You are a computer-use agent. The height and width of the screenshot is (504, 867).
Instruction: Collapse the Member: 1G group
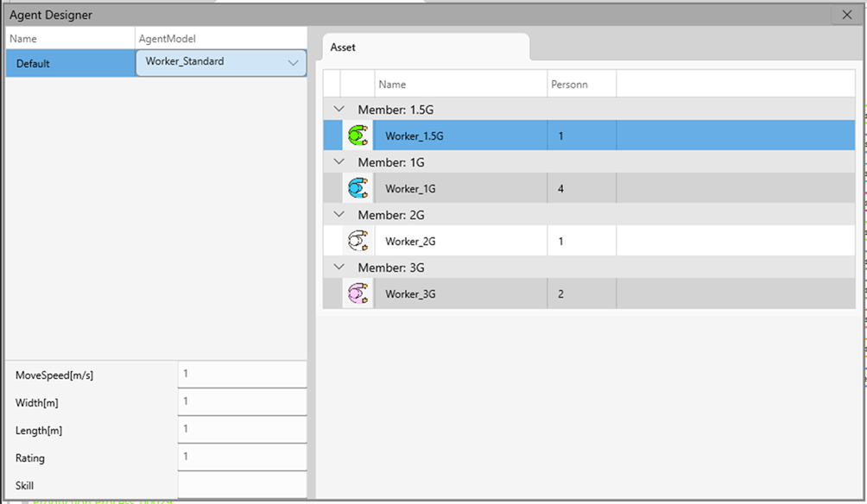pos(339,162)
